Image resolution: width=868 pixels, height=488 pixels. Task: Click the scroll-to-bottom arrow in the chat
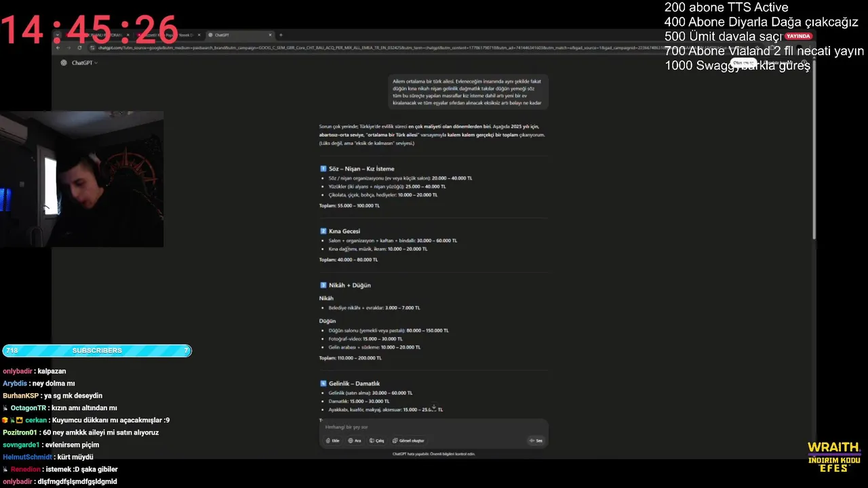click(x=434, y=407)
